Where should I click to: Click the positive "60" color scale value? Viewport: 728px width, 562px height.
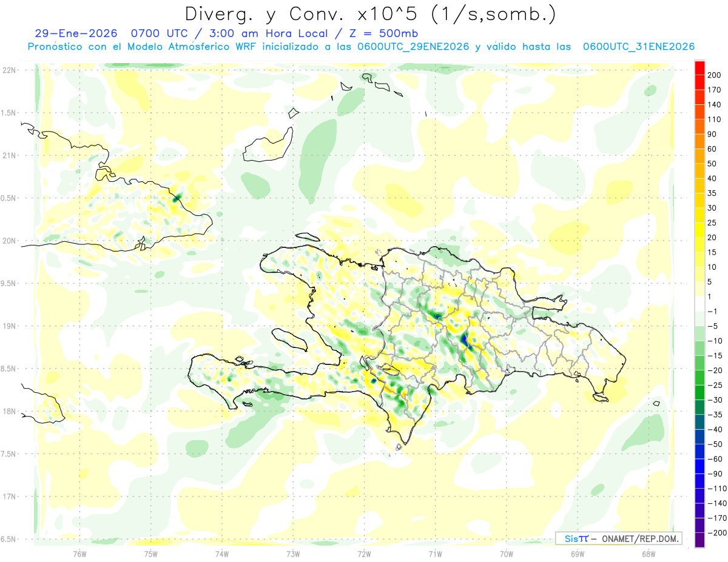712,149
